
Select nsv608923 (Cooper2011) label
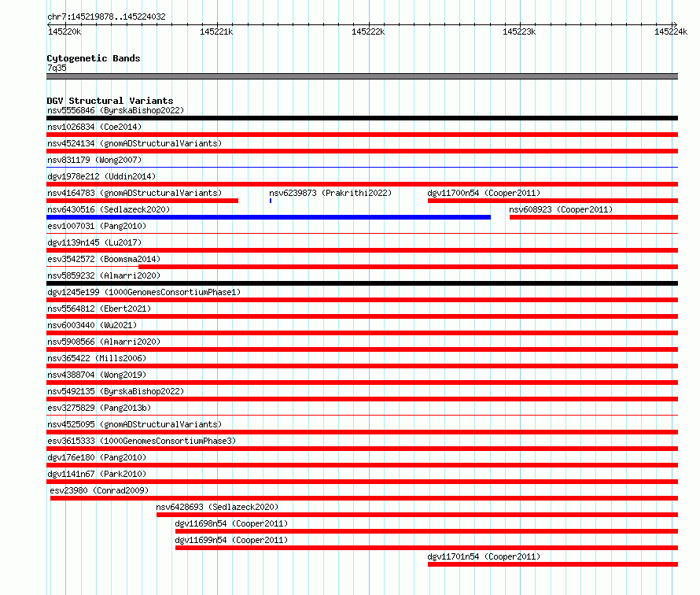(x=561, y=209)
